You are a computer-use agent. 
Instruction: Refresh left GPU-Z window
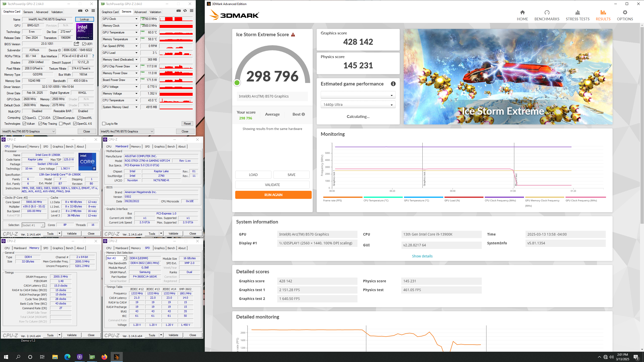87,11
